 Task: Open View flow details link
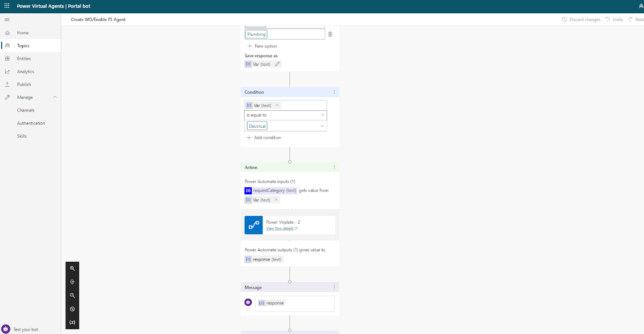[282, 228]
